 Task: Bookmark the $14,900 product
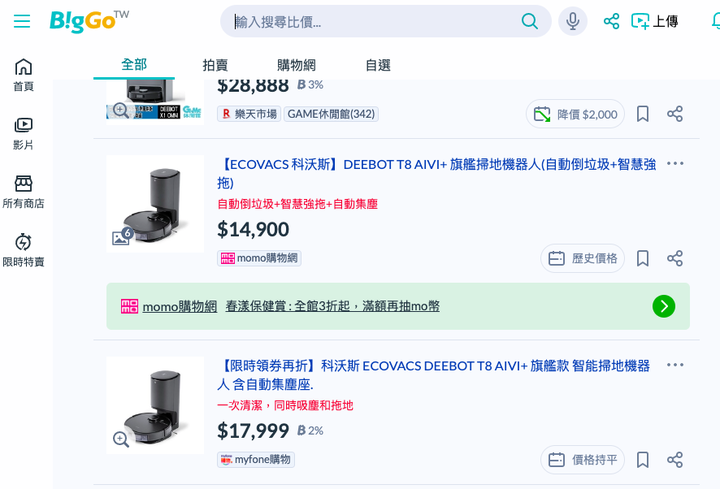coord(643,258)
